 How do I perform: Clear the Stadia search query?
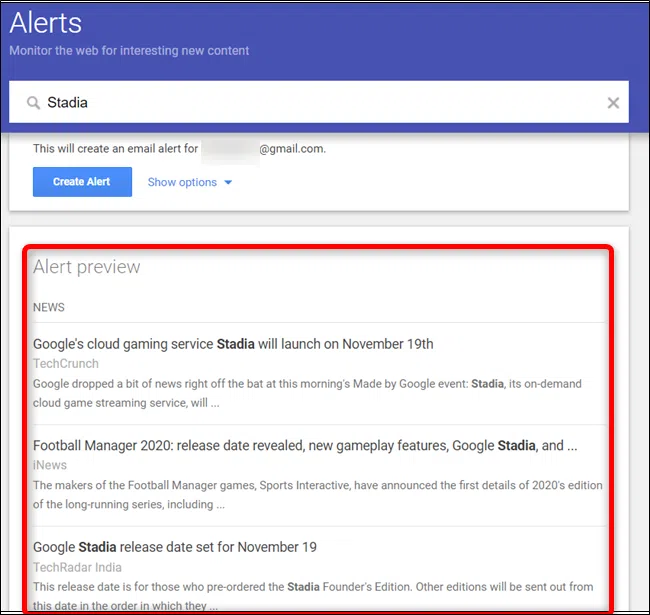(x=613, y=103)
